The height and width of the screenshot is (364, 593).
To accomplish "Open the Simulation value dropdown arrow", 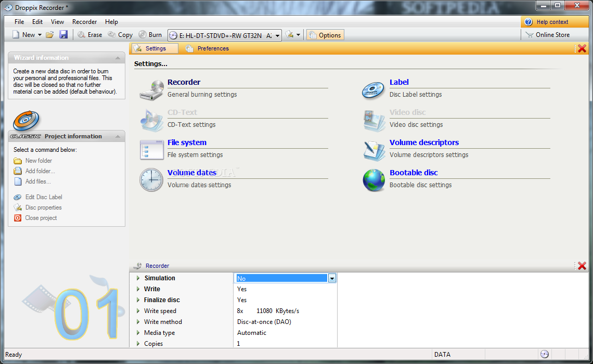I will point(332,279).
